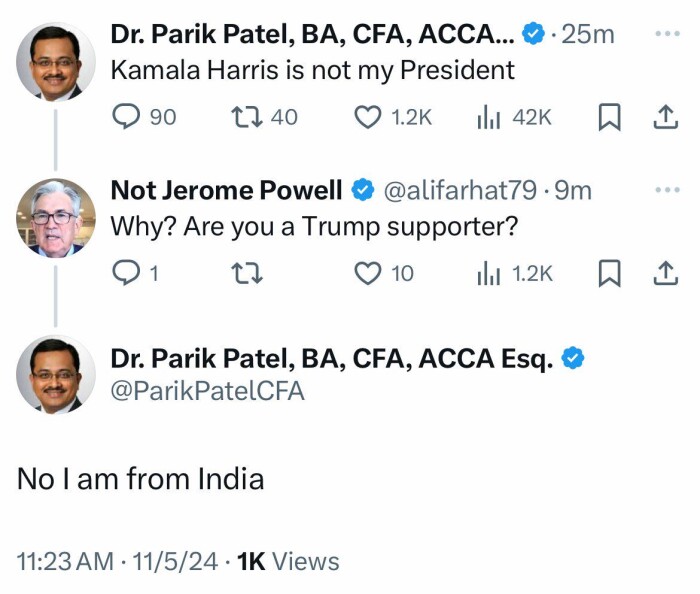This screenshot has width=700, height=594.
Task: Share the Kamala Harris tweet
Action: click(x=664, y=117)
